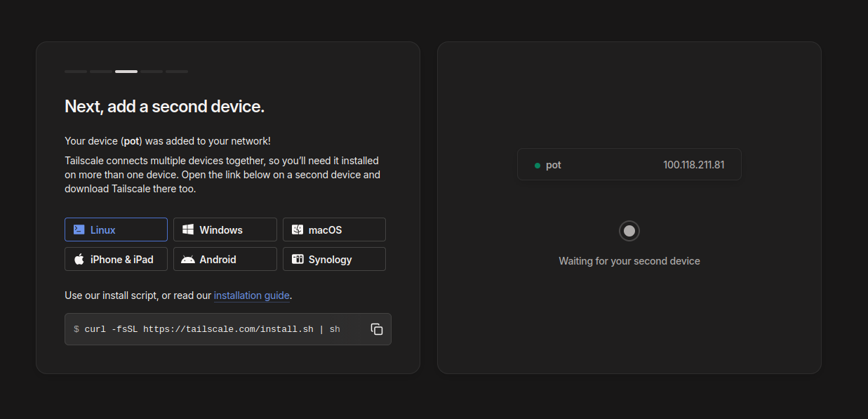868x419 pixels.
Task: Click the final onboarding progress step
Action: coord(176,71)
